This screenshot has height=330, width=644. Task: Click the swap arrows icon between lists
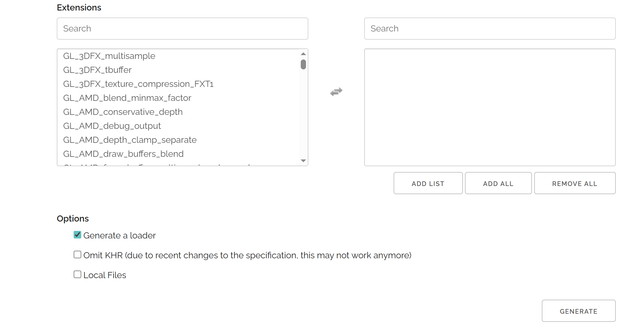[336, 92]
